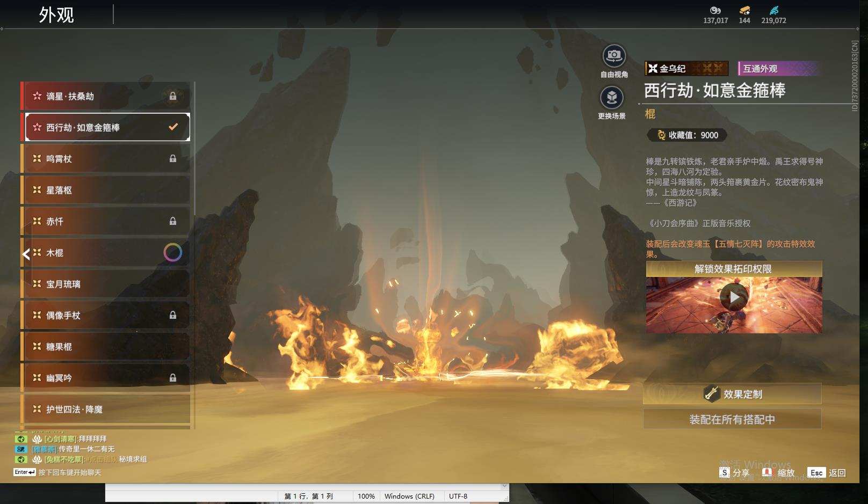Viewport: 868px width, 504px height.
Task: Click Windows (CRLF) in Notepad status bar
Action: (409, 496)
